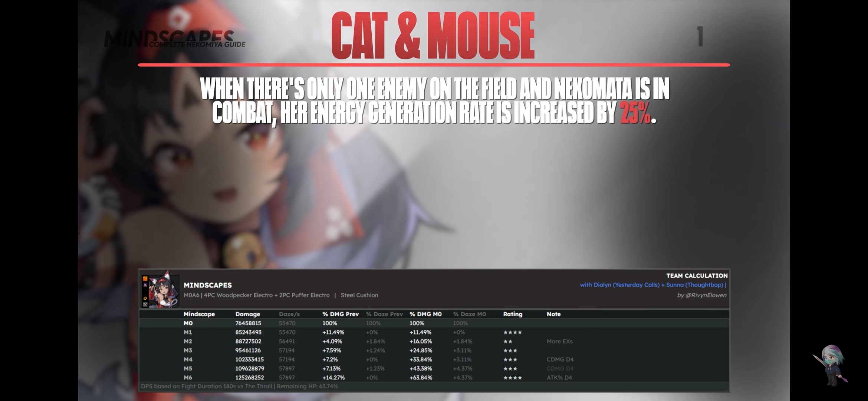Click the chibi avatar mascot with the spear
Image resolution: width=868 pixels, height=401 pixels.
click(830, 365)
